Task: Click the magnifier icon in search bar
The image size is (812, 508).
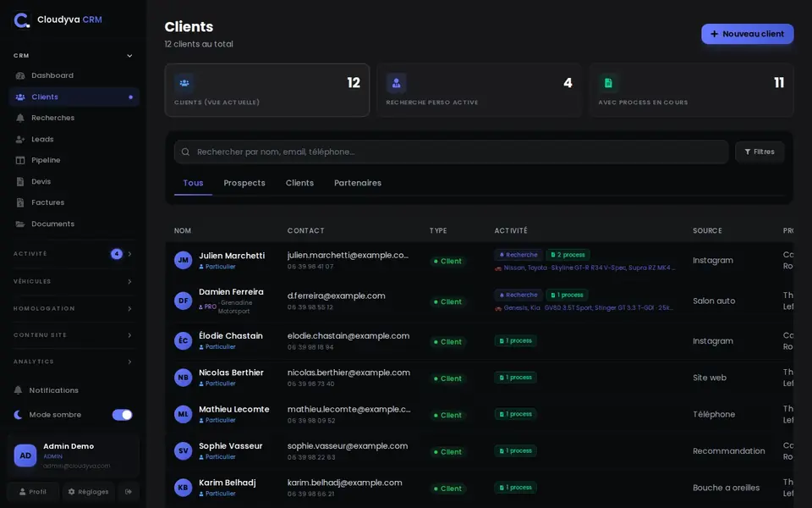Action: tap(185, 152)
